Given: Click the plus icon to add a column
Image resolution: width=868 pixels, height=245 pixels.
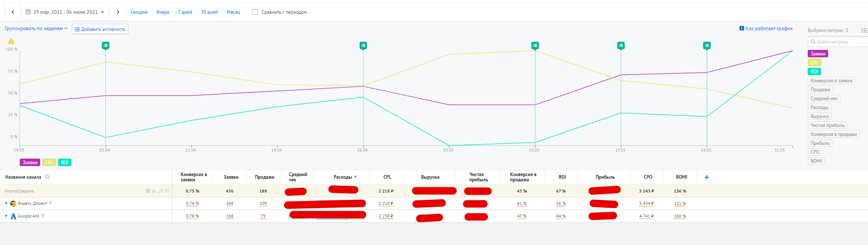Looking at the screenshot, I should [x=706, y=177].
